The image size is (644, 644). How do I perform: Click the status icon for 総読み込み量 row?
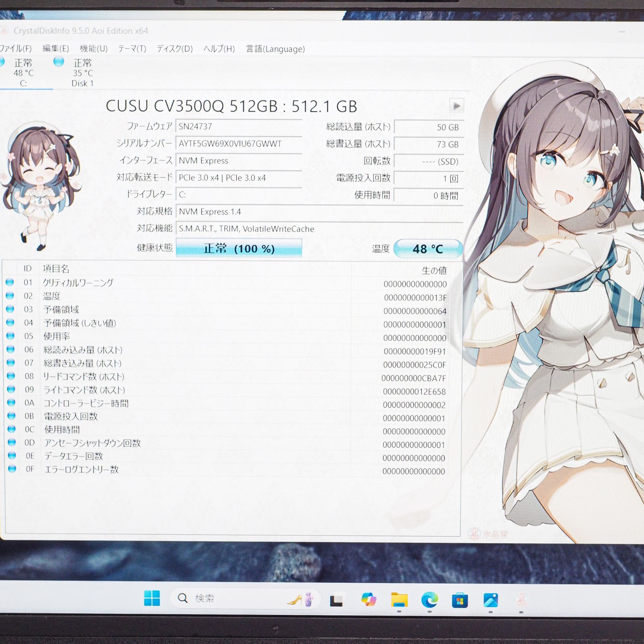pyautogui.click(x=10, y=349)
